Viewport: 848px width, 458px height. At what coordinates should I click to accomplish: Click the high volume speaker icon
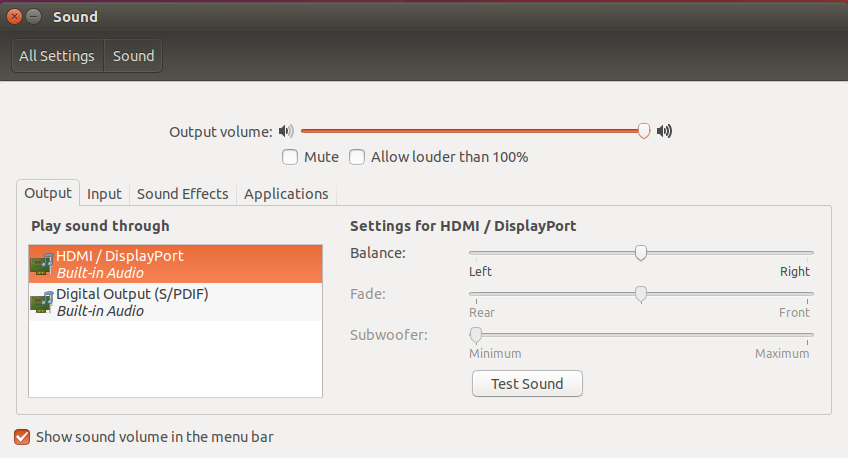pyautogui.click(x=664, y=131)
